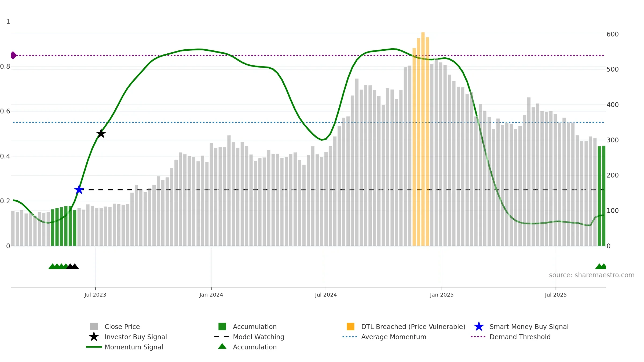Toggle Momentum Signal legend entry
Screen dimensions: 644x362
click(x=134, y=347)
